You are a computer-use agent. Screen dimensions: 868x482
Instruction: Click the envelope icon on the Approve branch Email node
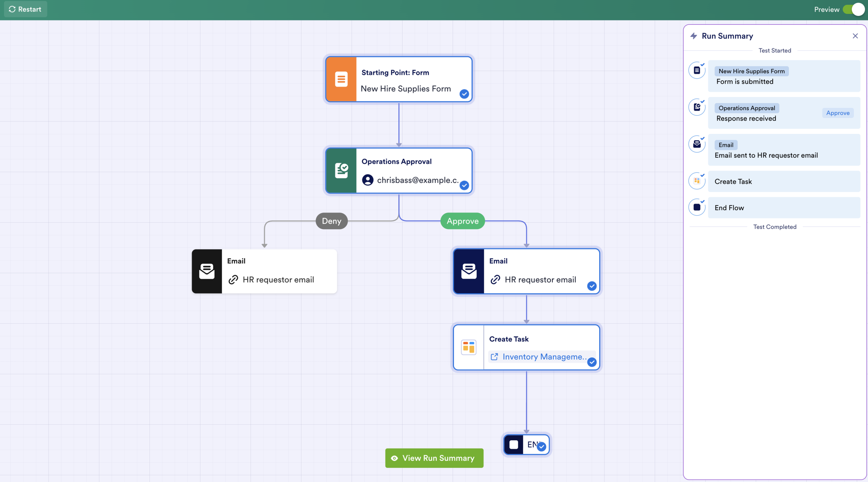(469, 270)
